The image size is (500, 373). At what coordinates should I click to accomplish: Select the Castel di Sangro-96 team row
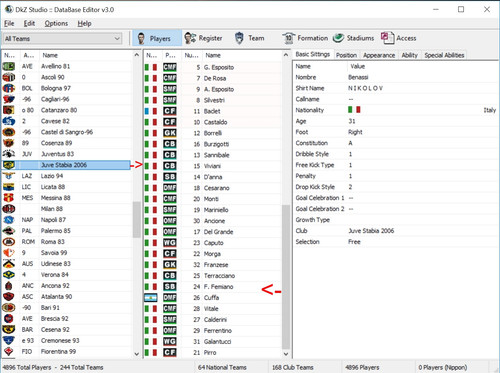(x=66, y=132)
